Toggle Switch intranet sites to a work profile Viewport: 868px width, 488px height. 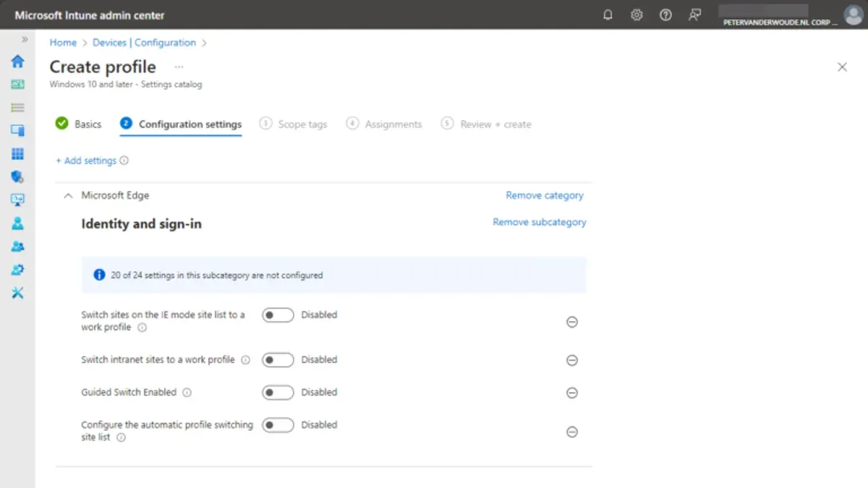[x=278, y=360]
